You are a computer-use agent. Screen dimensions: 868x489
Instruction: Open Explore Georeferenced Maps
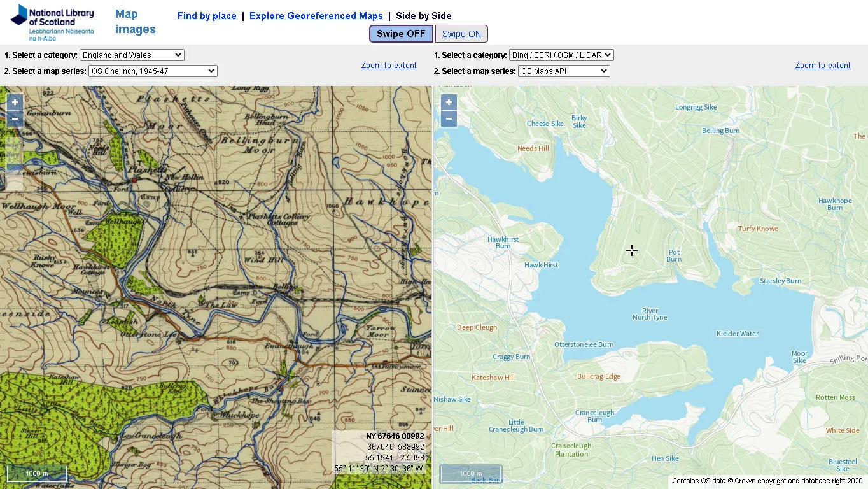coord(316,16)
